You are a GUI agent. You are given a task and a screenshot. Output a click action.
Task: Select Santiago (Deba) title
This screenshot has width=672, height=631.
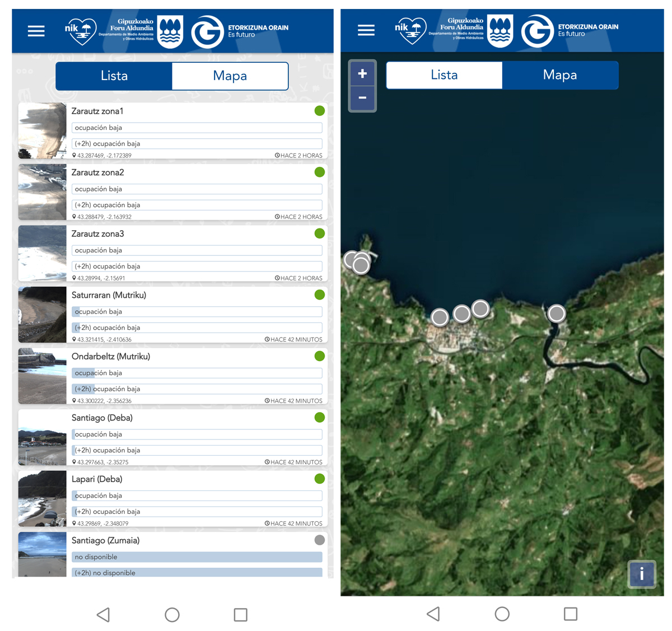102,418
